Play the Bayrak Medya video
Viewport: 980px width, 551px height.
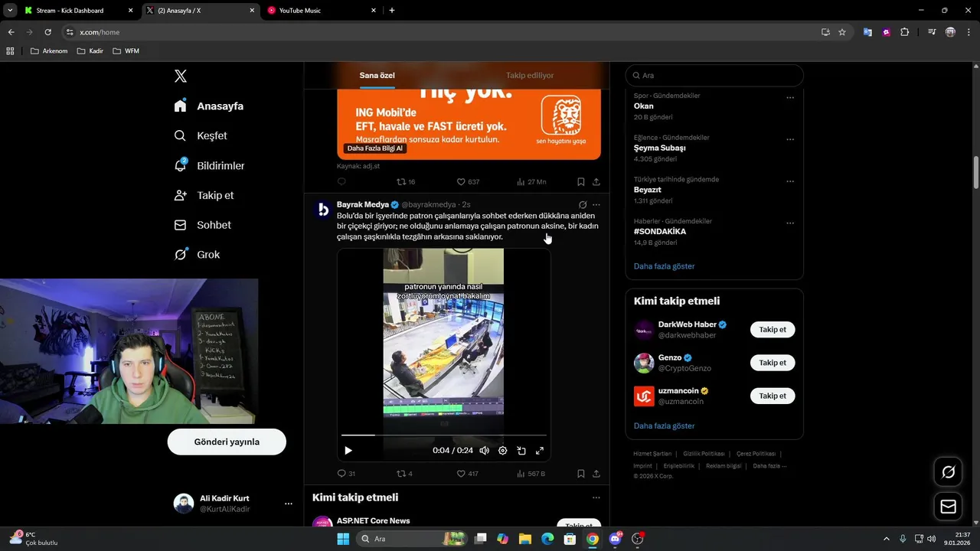(x=348, y=451)
